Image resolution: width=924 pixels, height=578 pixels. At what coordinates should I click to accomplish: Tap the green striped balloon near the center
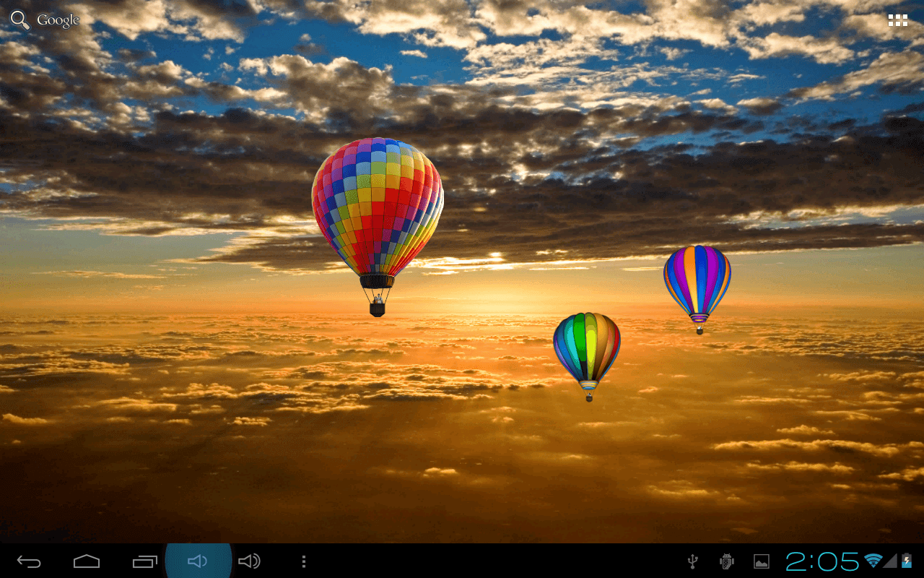[x=588, y=347]
